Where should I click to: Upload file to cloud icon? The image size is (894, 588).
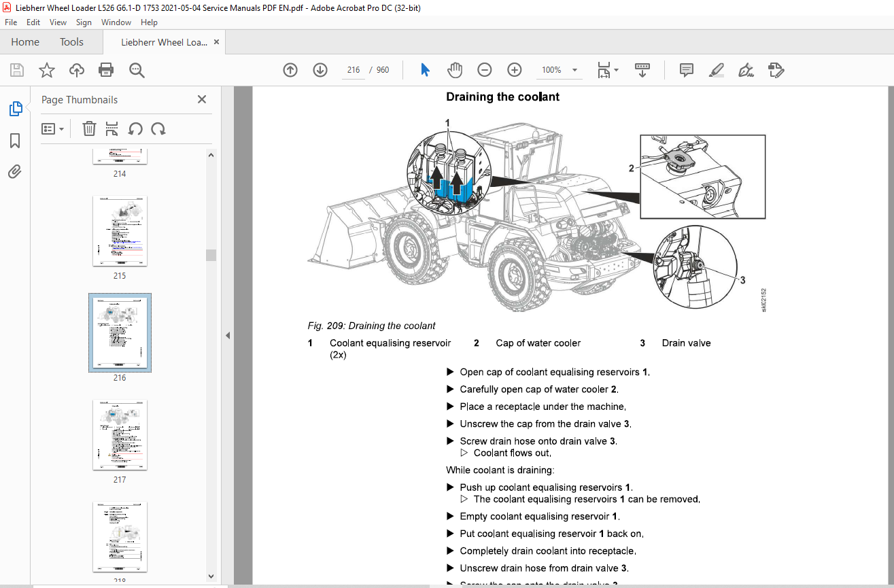coord(77,70)
